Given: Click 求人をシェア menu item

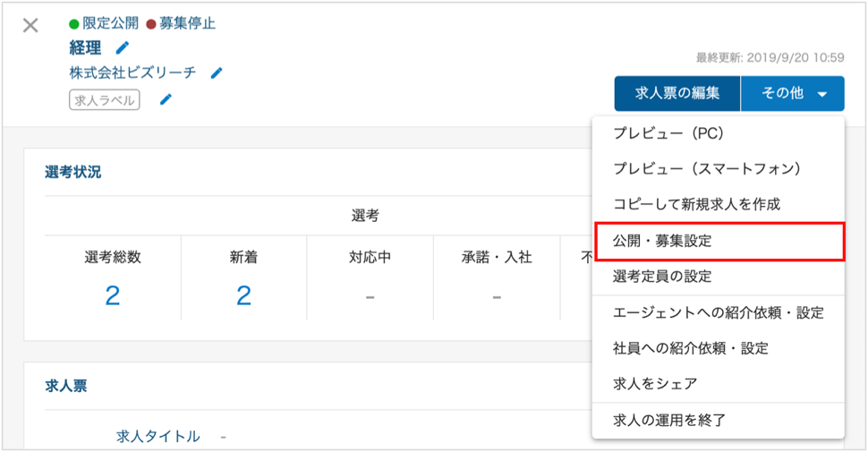Looking at the screenshot, I should click(x=718, y=384).
